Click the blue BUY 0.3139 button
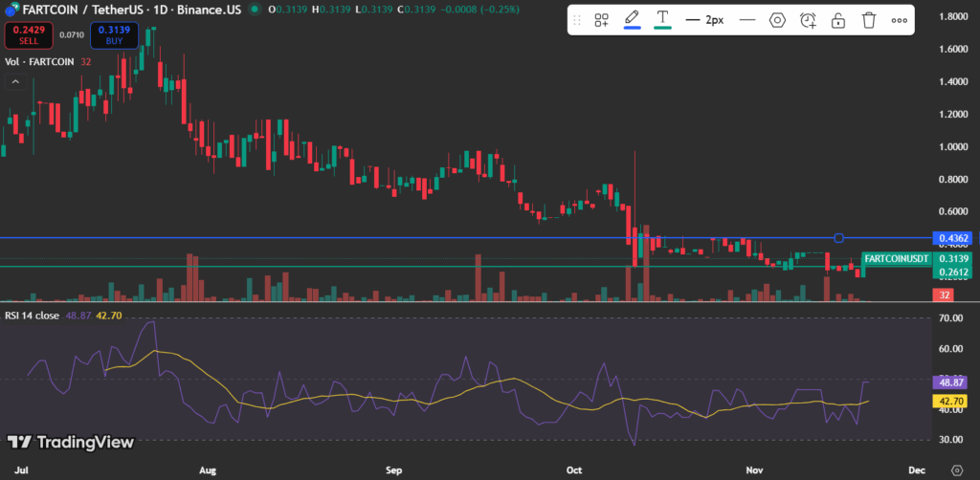Viewport: 980px width, 480px height. point(114,35)
